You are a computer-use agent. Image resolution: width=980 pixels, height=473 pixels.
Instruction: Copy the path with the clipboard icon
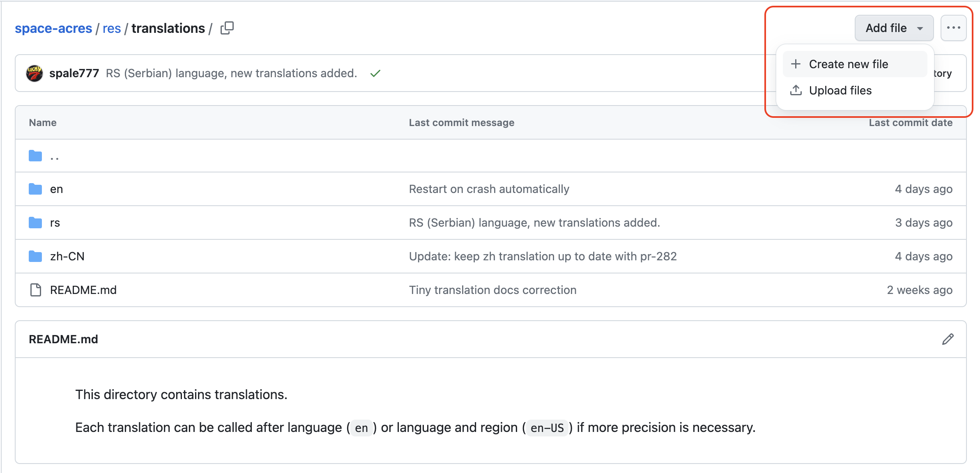(x=227, y=28)
